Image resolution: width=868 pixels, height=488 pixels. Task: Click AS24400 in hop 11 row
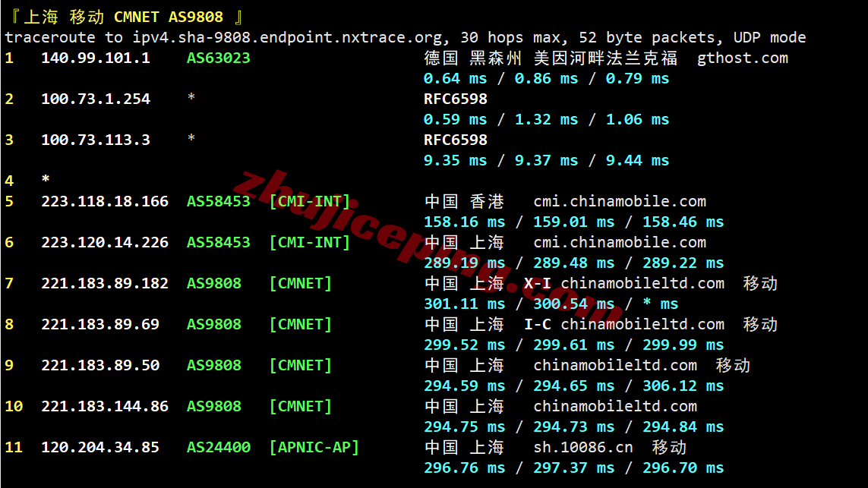(x=219, y=447)
